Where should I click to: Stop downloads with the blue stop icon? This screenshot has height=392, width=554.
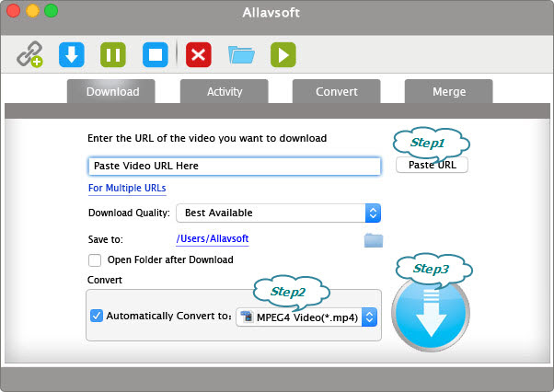point(156,54)
